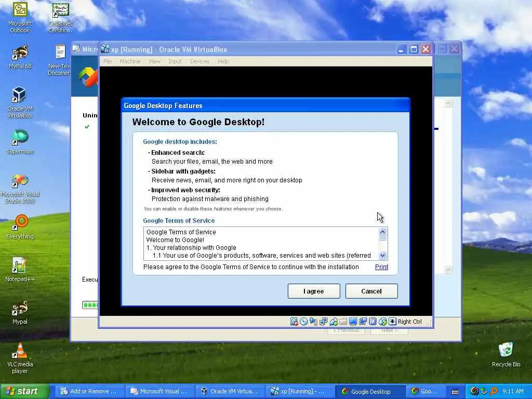Click the audio indicator in VirtualBox status bar
This screenshot has height=399, width=532.
coord(313,321)
